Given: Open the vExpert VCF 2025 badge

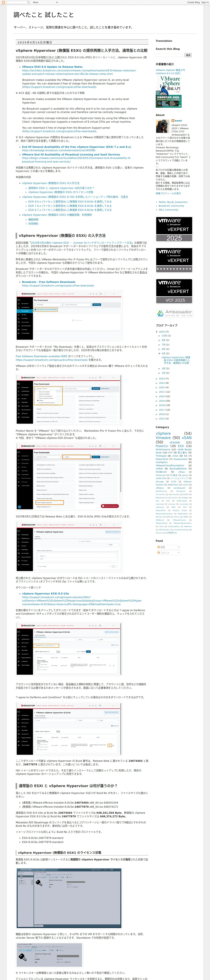Looking at the screenshot, I should (x=174, y=291).
